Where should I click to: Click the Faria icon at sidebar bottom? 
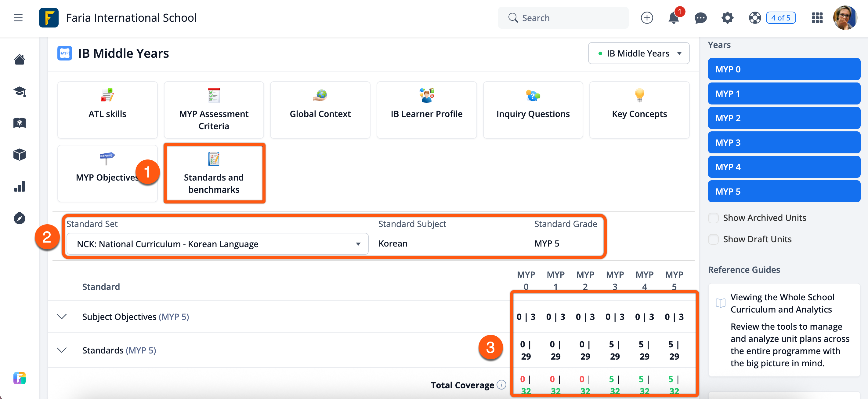pyautogui.click(x=19, y=378)
